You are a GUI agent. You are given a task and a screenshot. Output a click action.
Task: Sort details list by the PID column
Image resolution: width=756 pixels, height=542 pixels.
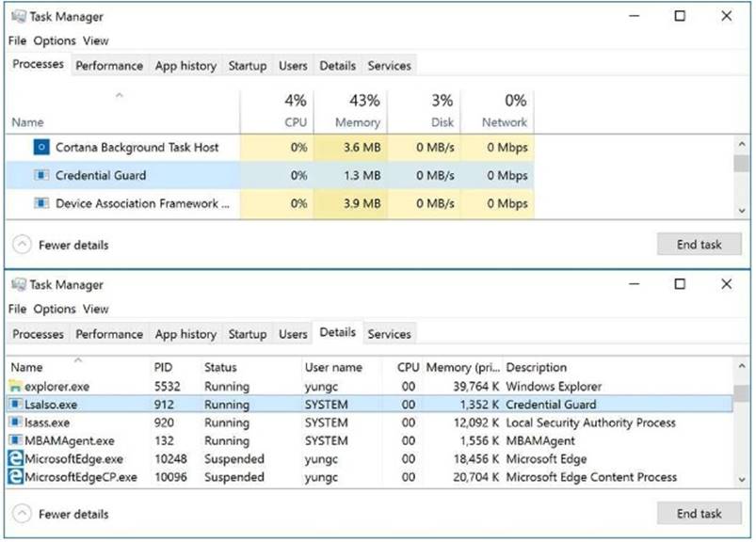164,367
